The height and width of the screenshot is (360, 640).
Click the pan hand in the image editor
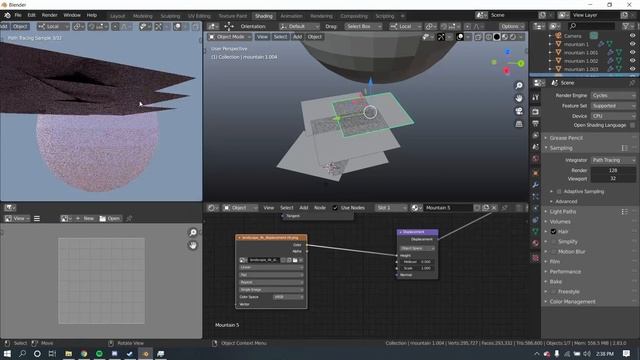(193, 245)
